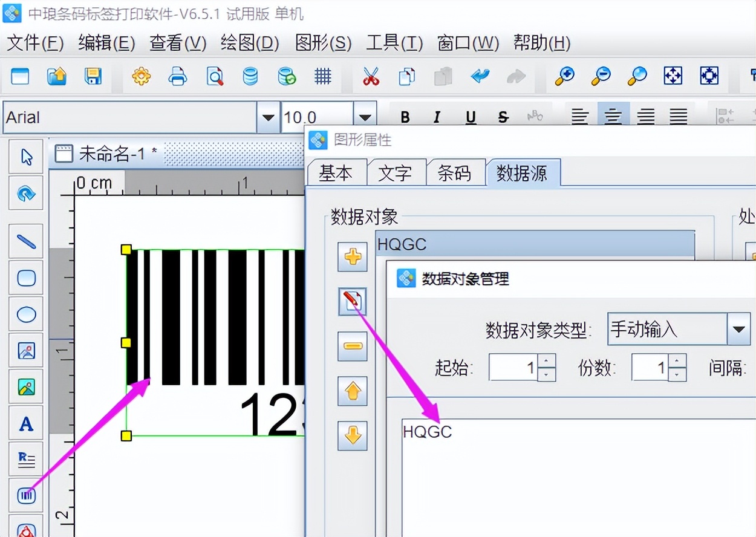Toggle Bold formatting
Image resolution: width=756 pixels, height=537 pixels.
coord(405,117)
